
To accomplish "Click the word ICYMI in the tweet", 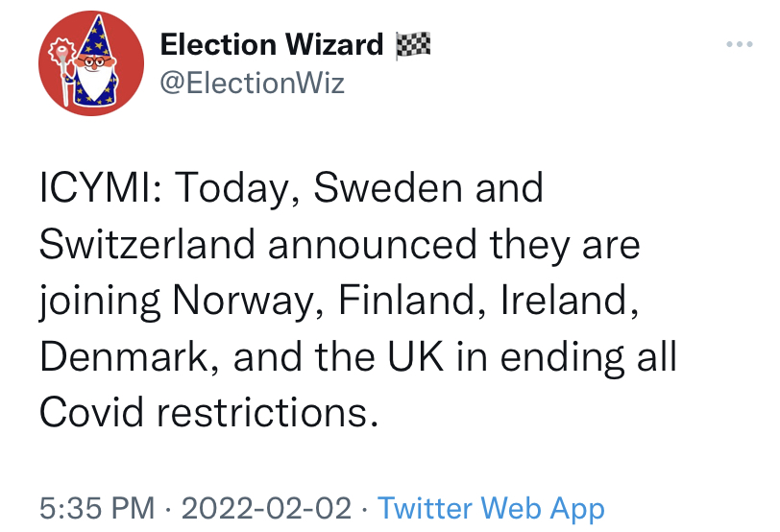I will click(100, 188).
